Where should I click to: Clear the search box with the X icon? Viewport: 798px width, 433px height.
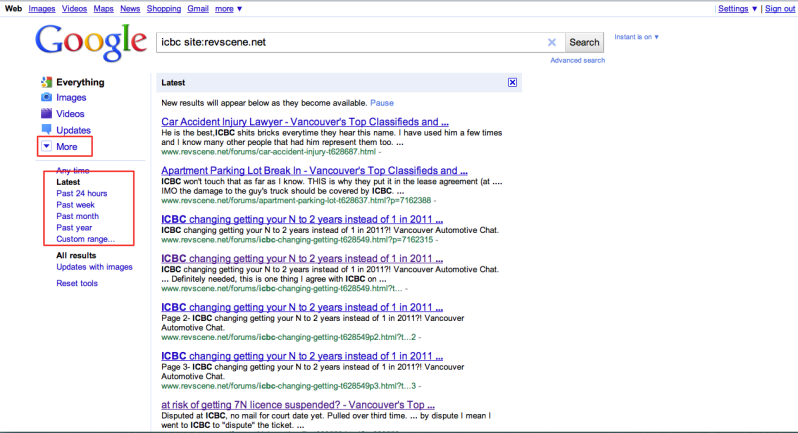pos(552,42)
